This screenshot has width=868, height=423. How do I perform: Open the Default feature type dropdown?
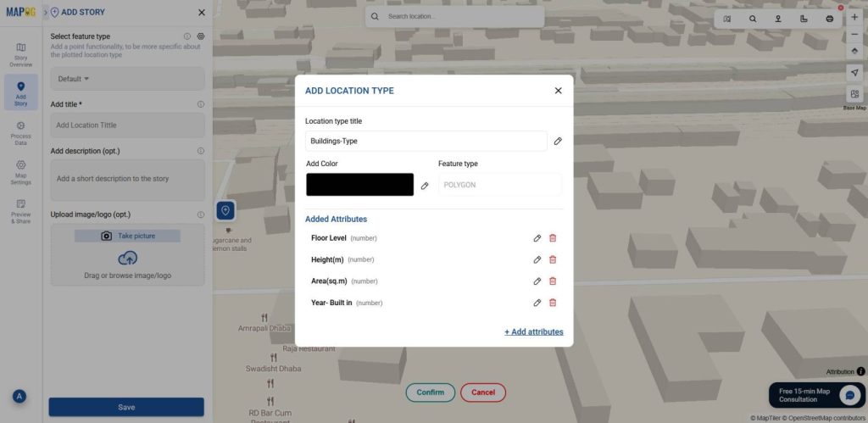click(x=128, y=79)
